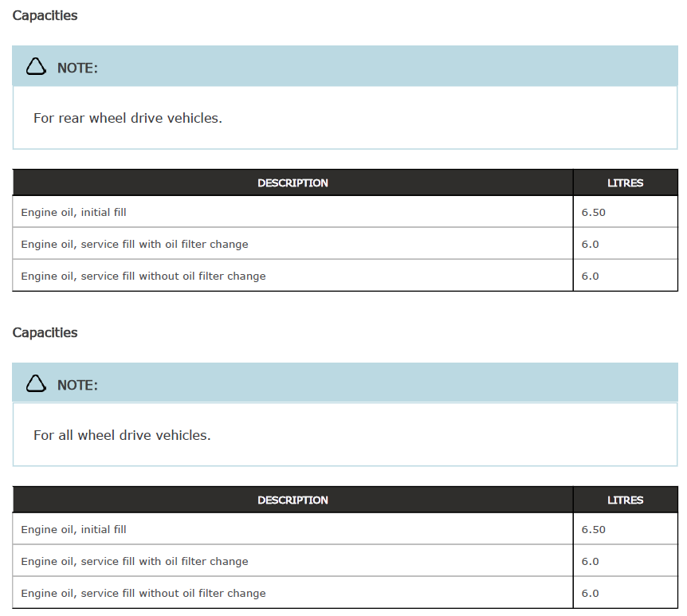Select 'Engine oil, initial fill' in all wheel drive table
Image resolution: width=687 pixels, height=616 pixels.
(x=73, y=530)
